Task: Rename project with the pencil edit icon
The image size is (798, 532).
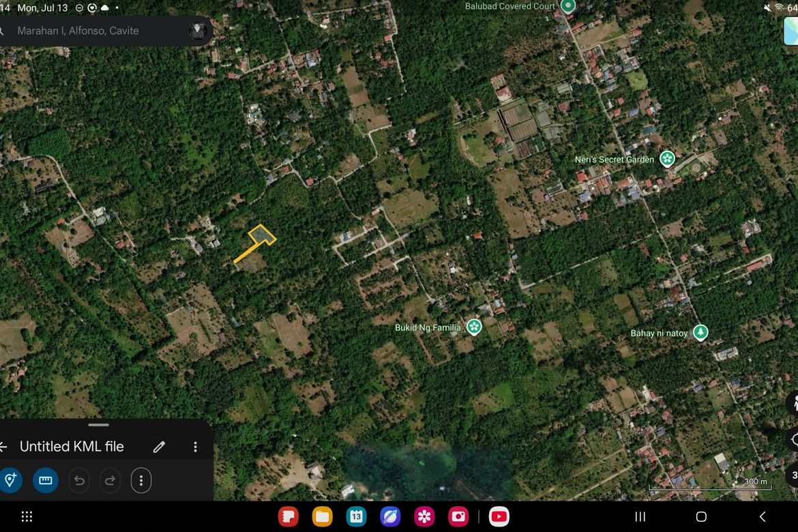Action: pos(160,447)
